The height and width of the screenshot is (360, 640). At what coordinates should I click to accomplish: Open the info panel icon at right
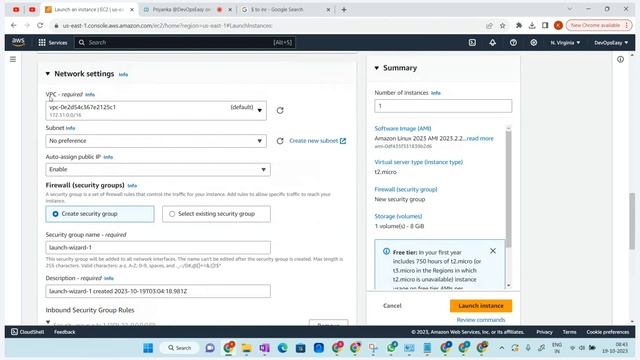(620, 60)
